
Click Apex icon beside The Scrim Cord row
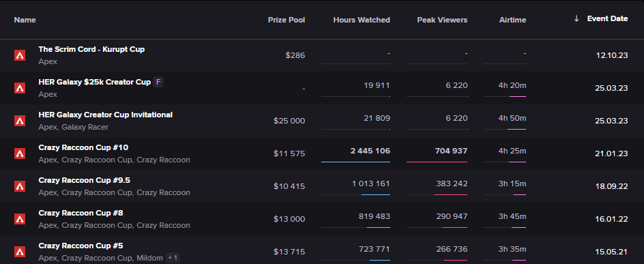(x=20, y=55)
